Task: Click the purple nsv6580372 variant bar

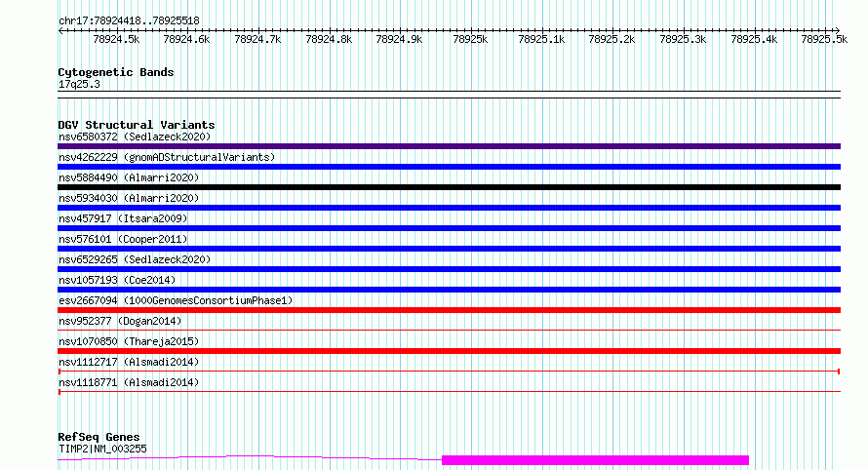Action: [449, 146]
